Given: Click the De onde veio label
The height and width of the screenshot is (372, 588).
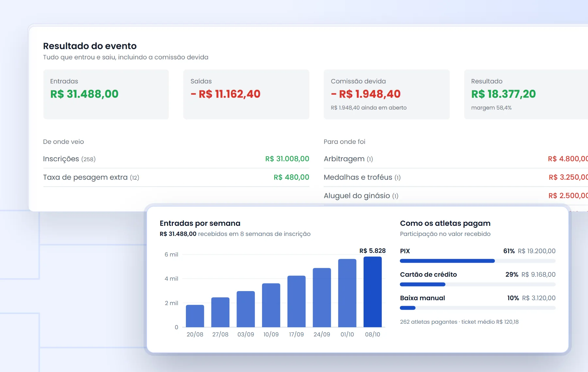Looking at the screenshot, I should [x=63, y=142].
